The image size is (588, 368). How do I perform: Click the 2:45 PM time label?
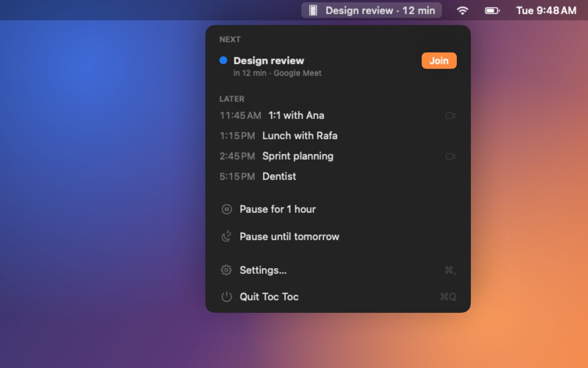click(237, 156)
